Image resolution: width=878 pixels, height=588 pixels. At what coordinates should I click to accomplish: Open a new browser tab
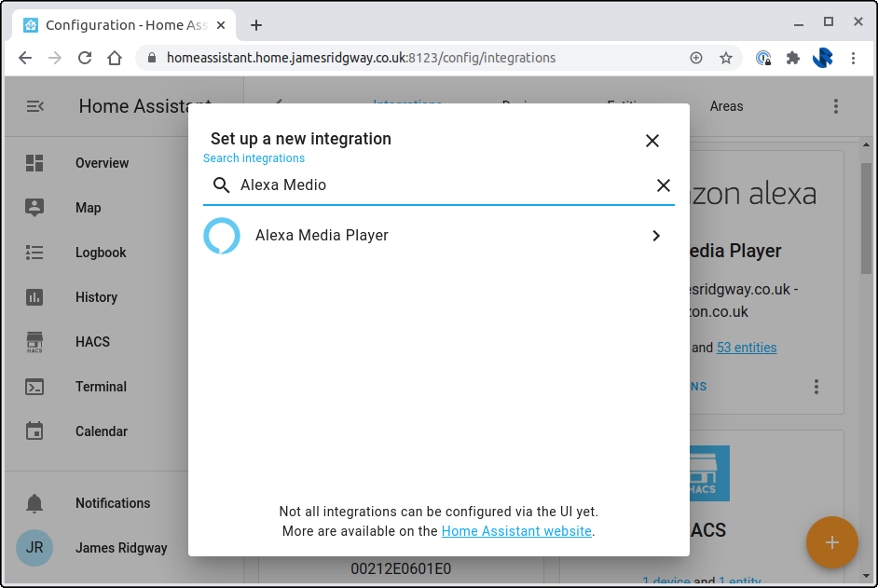point(256,25)
